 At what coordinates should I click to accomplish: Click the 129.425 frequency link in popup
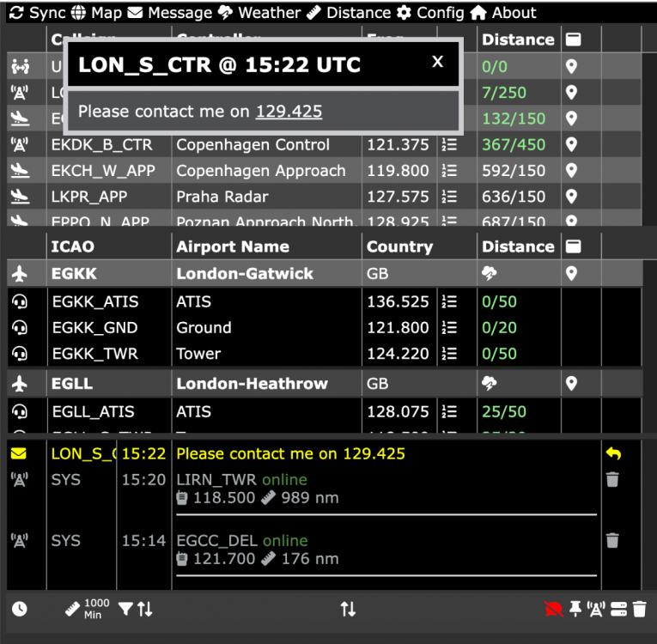(x=289, y=112)
